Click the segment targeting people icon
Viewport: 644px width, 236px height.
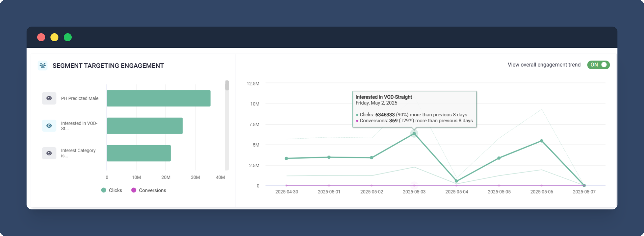click(42, 65)
